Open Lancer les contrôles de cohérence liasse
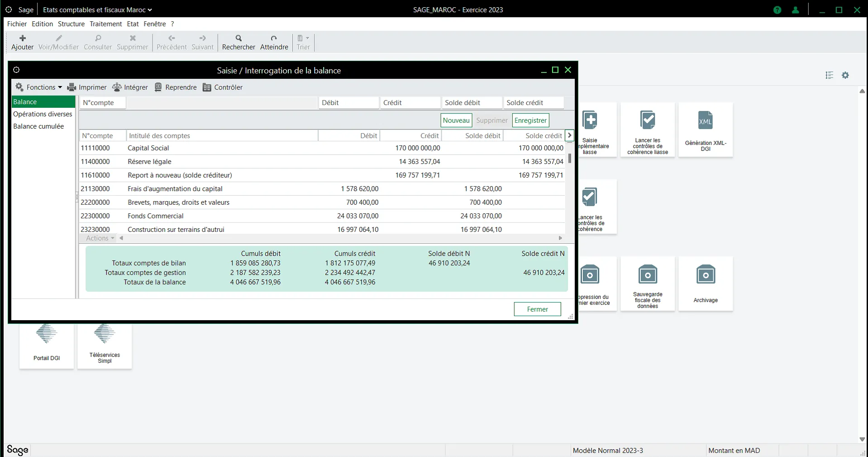Viewport: 868px width, 457px height. click(648, 130)
